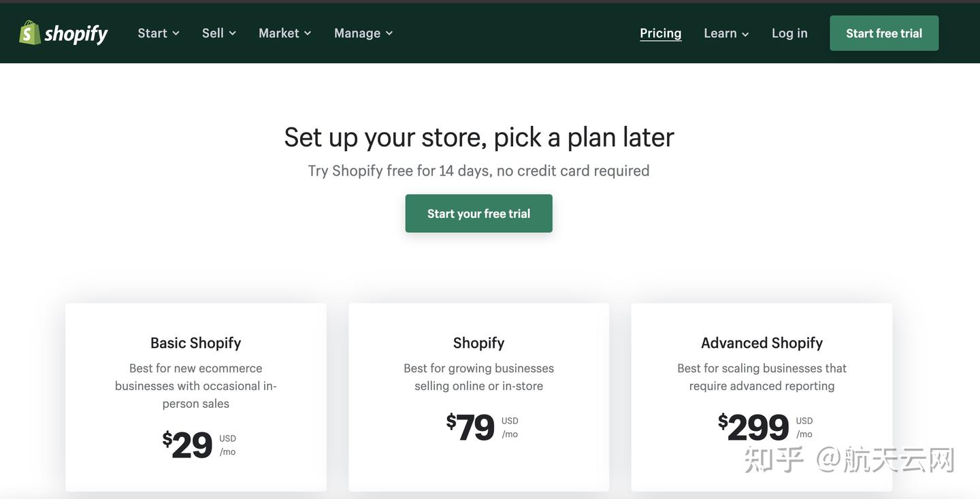The width and height of the screenshot is (980, 499).
Task: Expand the Learn dropdown chevron
Action: [745, 34]
